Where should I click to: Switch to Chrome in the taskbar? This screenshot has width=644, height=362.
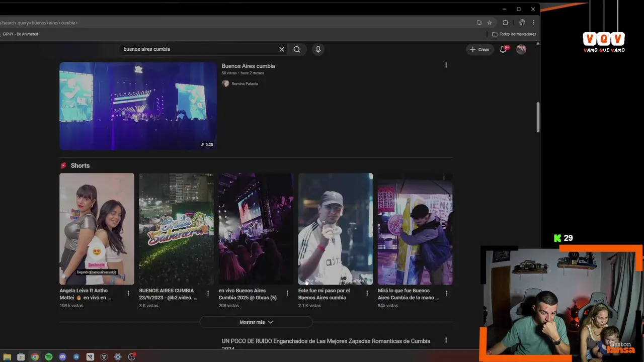35,357
